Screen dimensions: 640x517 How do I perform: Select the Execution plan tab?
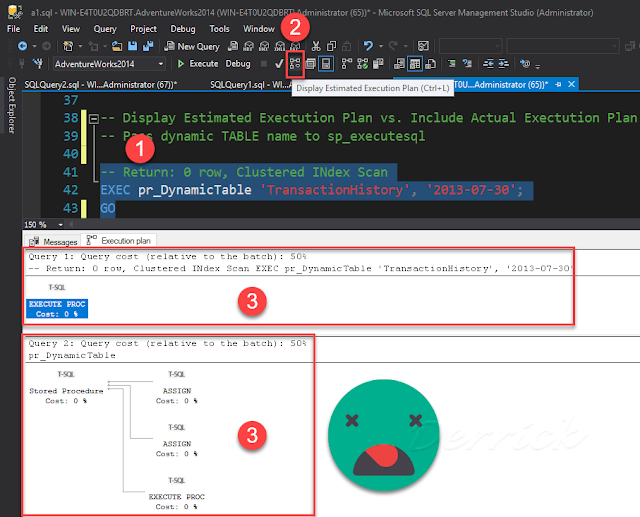(119, 241)
